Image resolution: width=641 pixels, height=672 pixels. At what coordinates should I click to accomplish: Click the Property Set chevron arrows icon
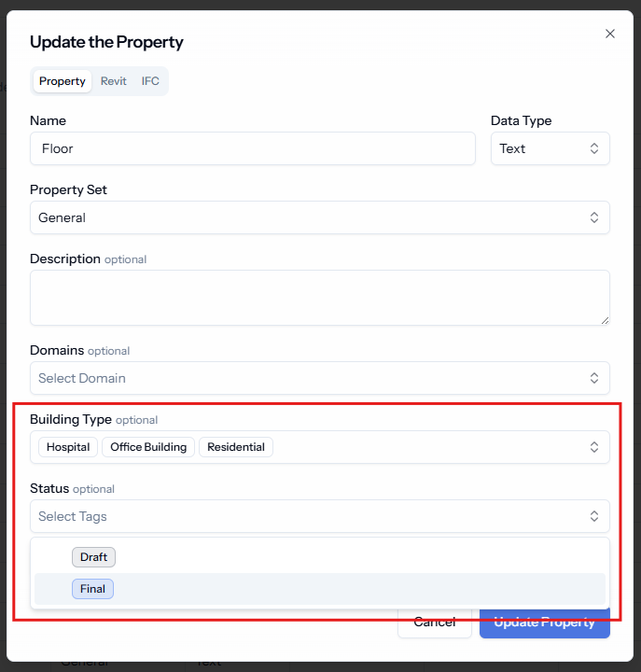click(x=593, y=217)
